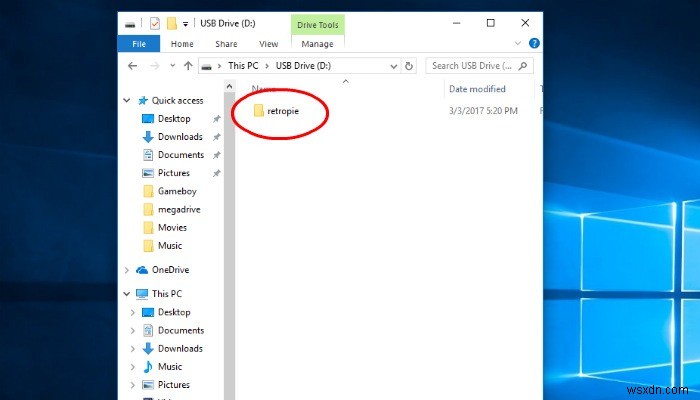Viewport: 700px width, 400px height.
Task: Click This PC in the address bar
Action: click(x=243, y=66)
